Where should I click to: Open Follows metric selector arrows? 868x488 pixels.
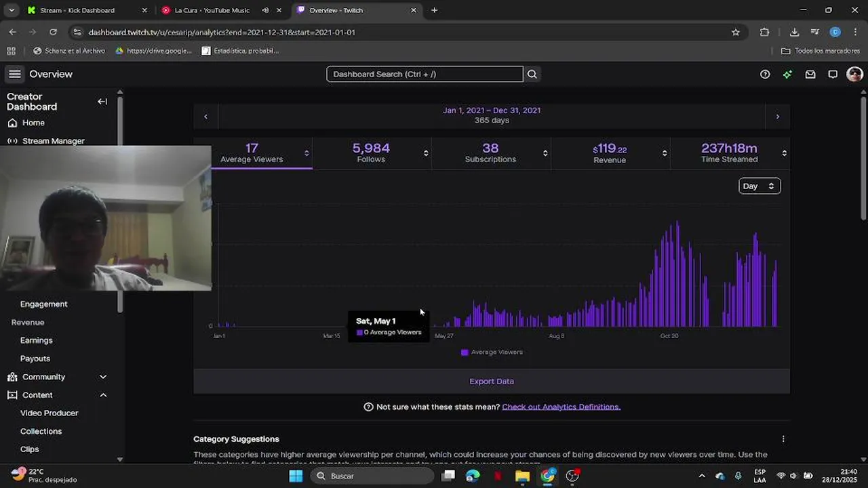point(426,153)
